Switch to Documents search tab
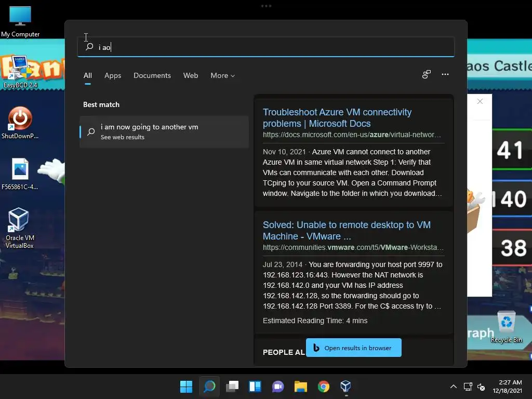The height and width of the screenshot is (399, 532). coord(152,75)
